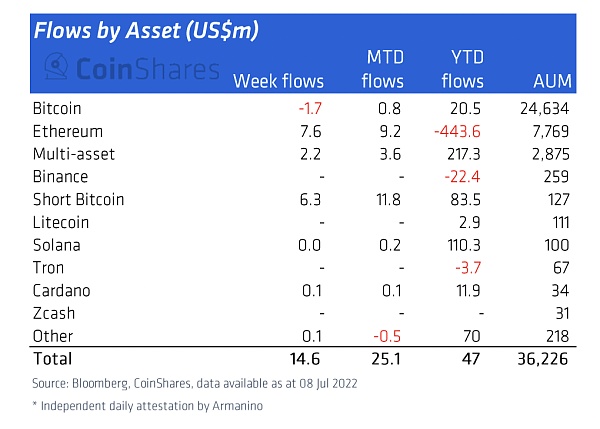Click Zcash AUM value 31
600x429 pixels.
(x=562, y=313)
